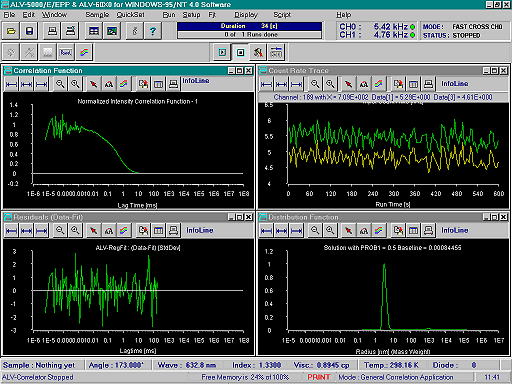Image resolution: width=512 pixels, height=384 pixels.
Task: Click color lines icon in Residuals toolbar
Action: pos(124,230)
